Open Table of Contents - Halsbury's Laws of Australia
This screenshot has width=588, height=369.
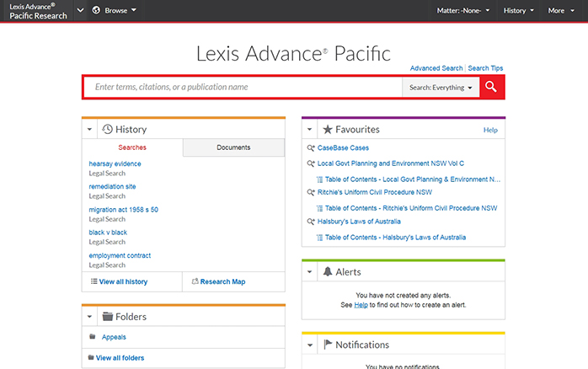pyautogui.click(x=395, y=238)
